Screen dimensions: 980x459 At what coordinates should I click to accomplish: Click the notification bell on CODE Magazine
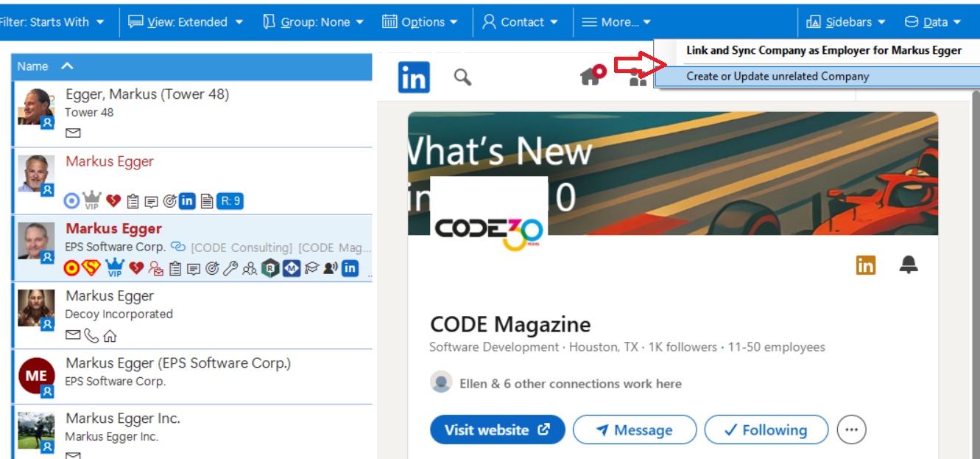[909, 265]
